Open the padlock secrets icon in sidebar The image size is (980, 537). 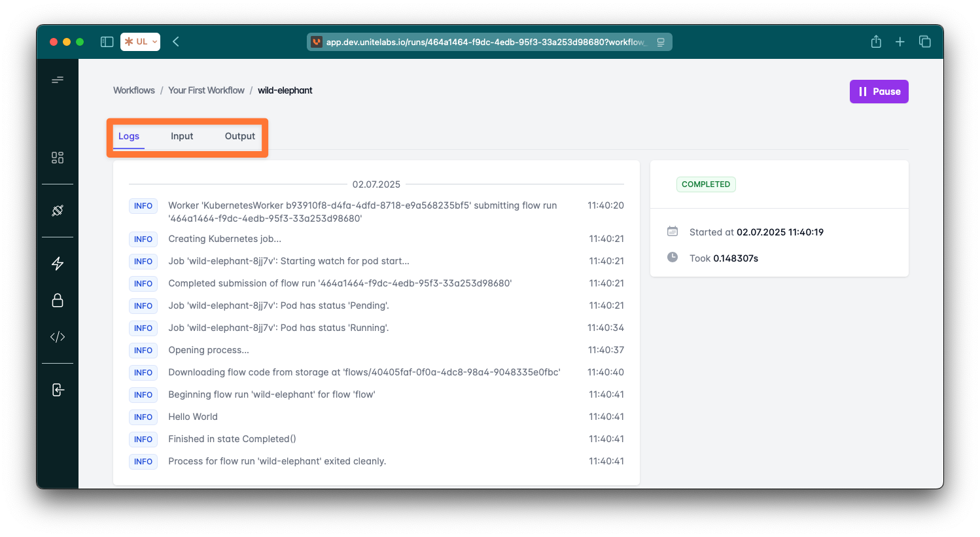(58, 300)
